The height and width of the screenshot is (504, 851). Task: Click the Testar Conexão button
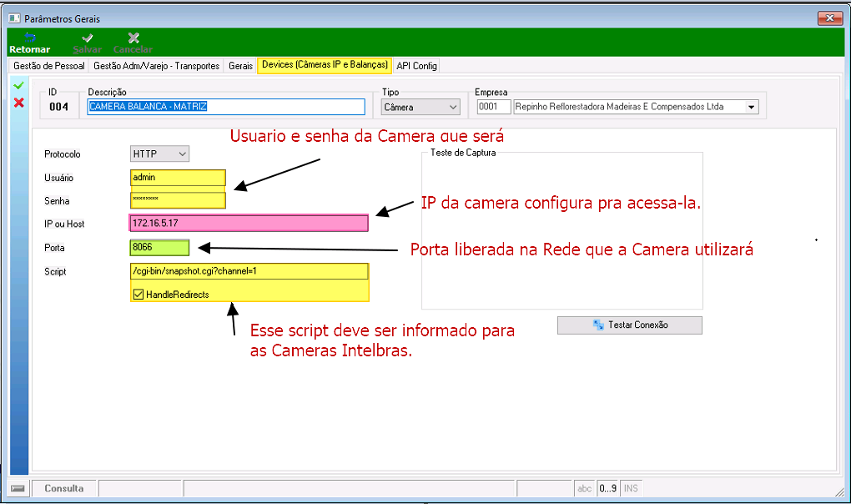[630, 325]
